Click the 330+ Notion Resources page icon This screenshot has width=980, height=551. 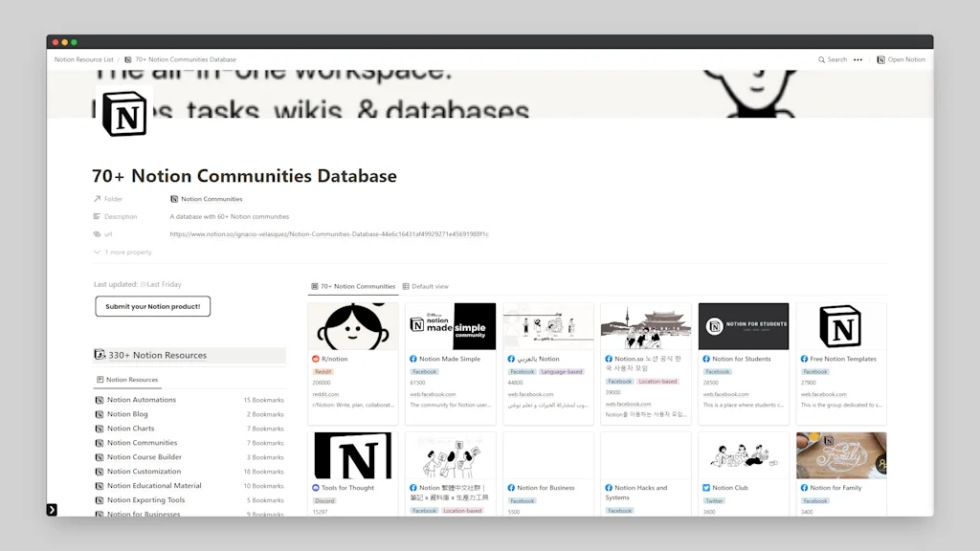(x=100, y=355)
